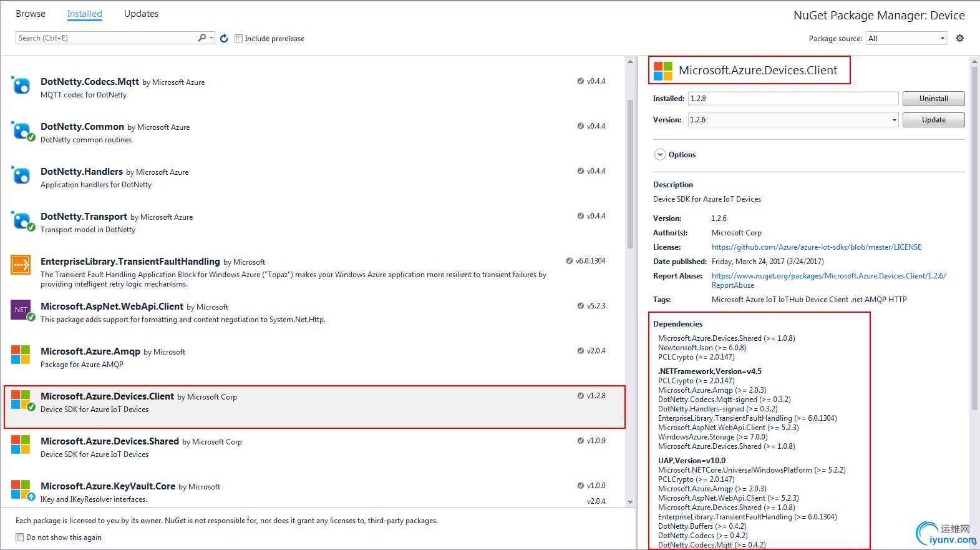
Task: Click the DotNetty.Handlers package icon
Action: pyautogui.click(x=21, y=175)
